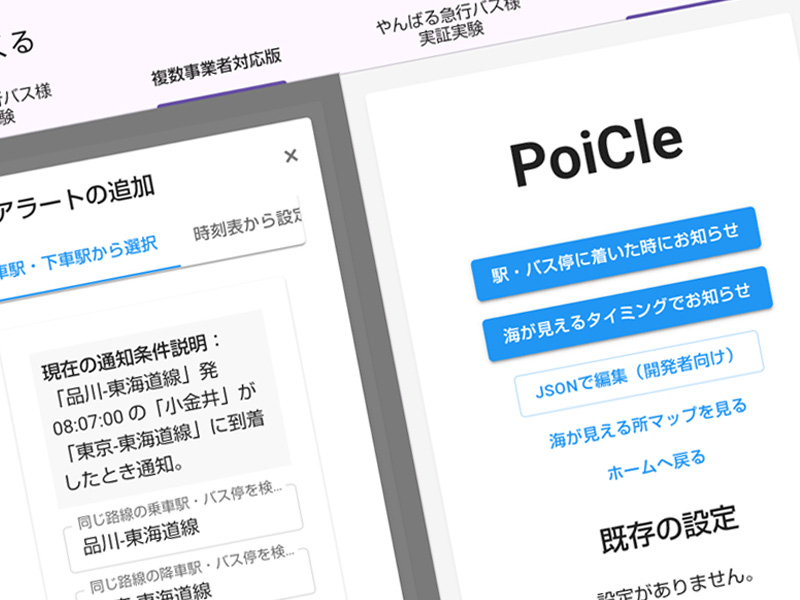Open 海が見える所マップを見る link
This screenshot has height=600, width=800.
click(x=648, y=423)
